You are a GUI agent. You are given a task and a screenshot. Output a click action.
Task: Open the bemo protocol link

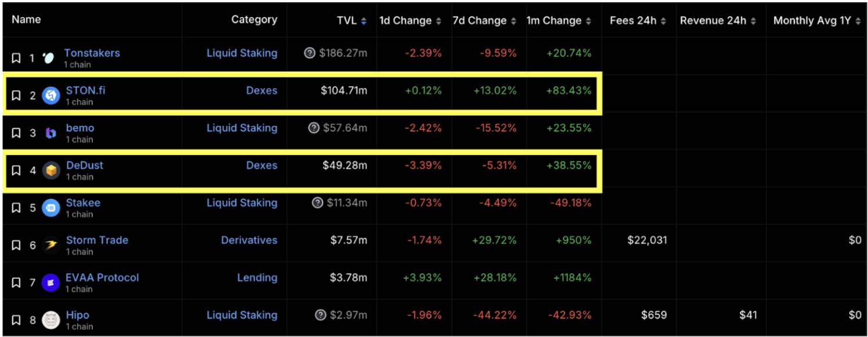click(x=80, y=128)
